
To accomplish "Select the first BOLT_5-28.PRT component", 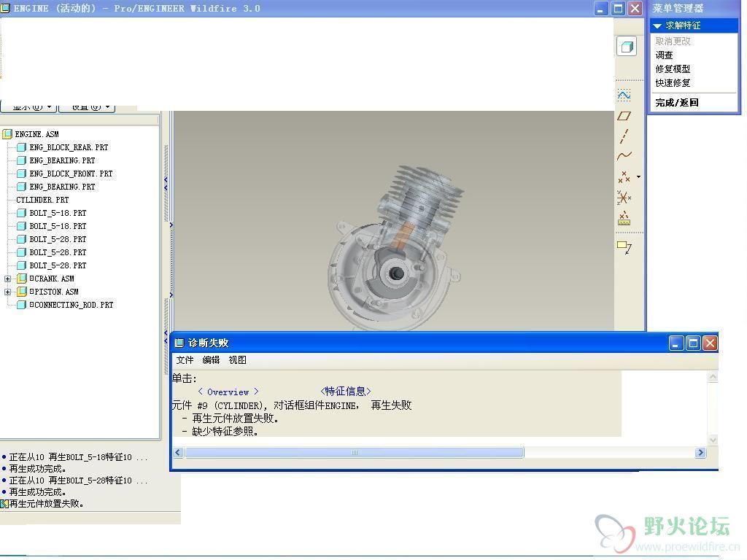I will (x=58, y=239).
